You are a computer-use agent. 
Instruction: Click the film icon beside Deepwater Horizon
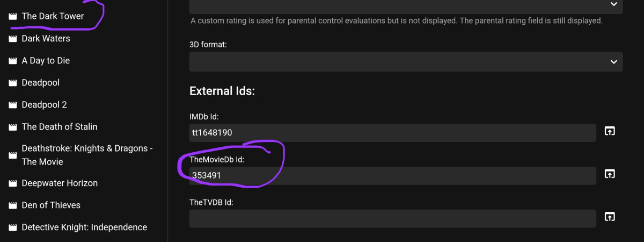point(13,183)
